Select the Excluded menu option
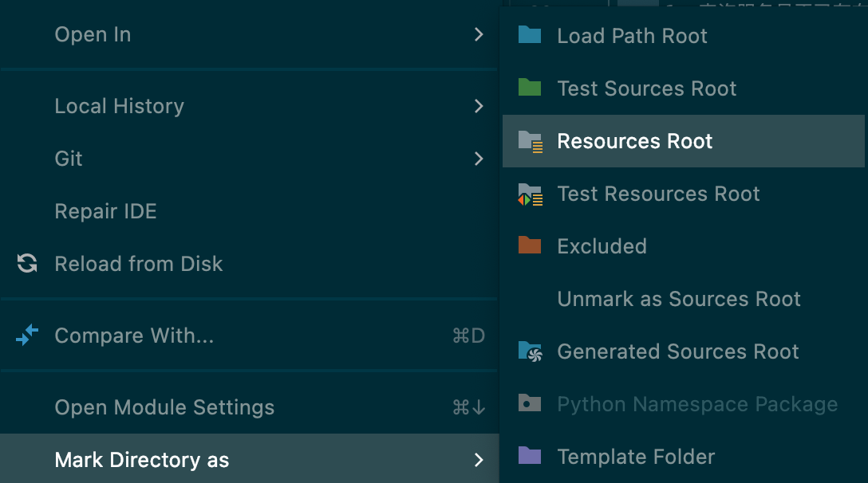The height and width of the screenshot is (483, 868). pyautogui.click(x=602, y=246)
